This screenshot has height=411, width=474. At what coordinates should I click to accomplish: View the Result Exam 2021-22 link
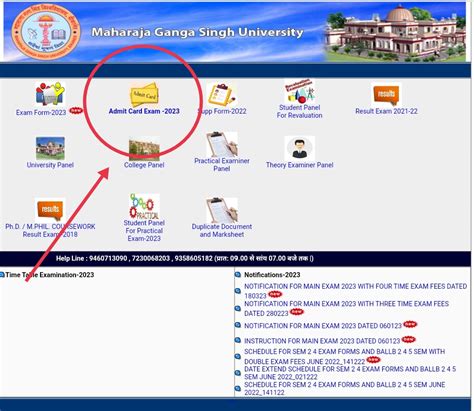click(386, 111)
